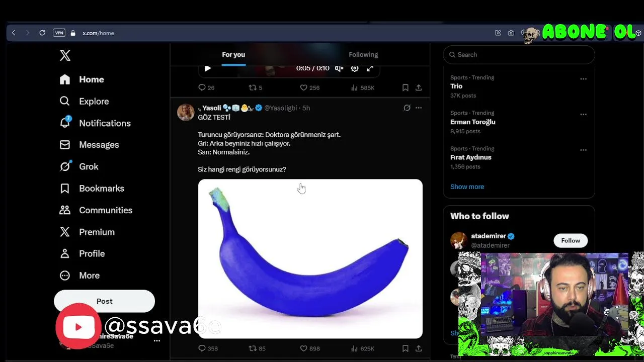Click the browser camera snapshot icon
Image resolution: width=644 pixels, height=362 pixels.
point(511,33)
